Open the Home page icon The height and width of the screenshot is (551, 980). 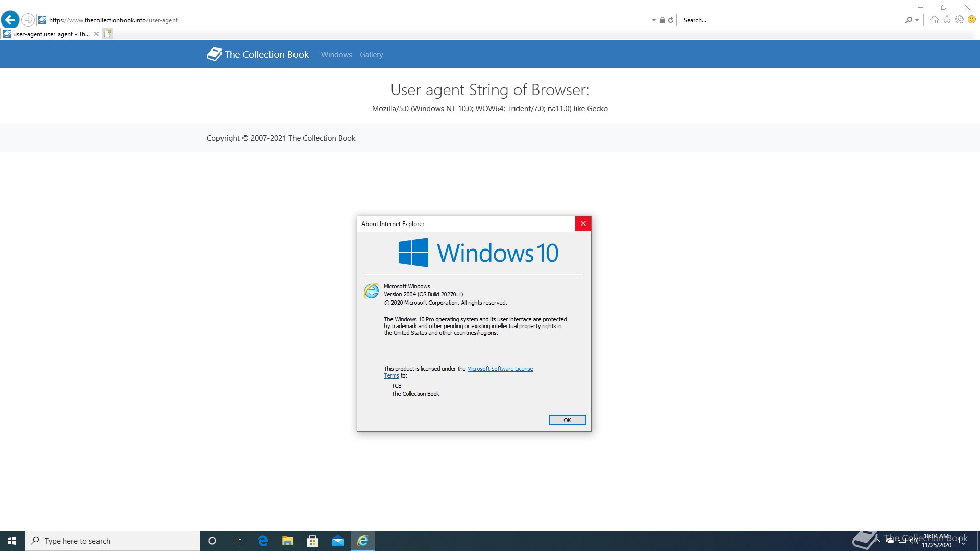tap(935, 20)
